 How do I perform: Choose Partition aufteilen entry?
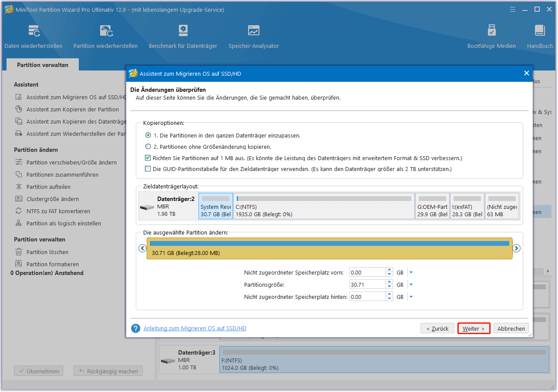point(48,187)
